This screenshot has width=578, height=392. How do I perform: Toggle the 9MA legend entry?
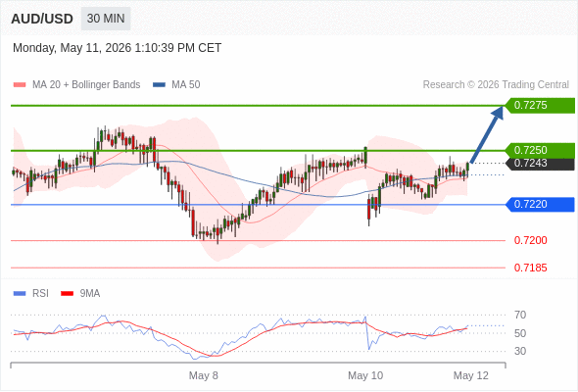[80, 294]
